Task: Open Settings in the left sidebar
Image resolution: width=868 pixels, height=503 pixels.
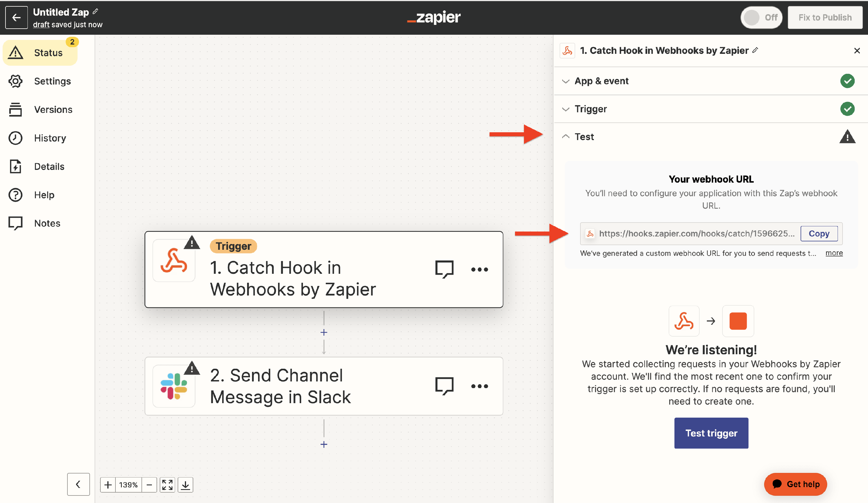Action: (x=52, y=81)
